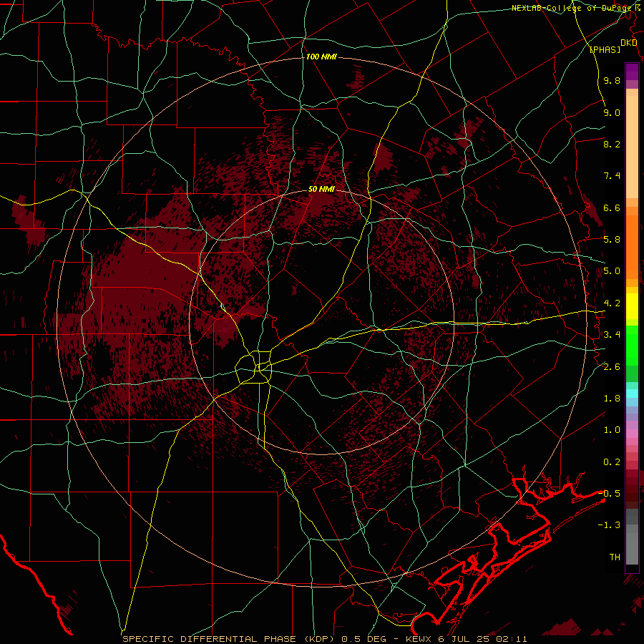Click the yellow highway loop at radar center

(254, 367)
